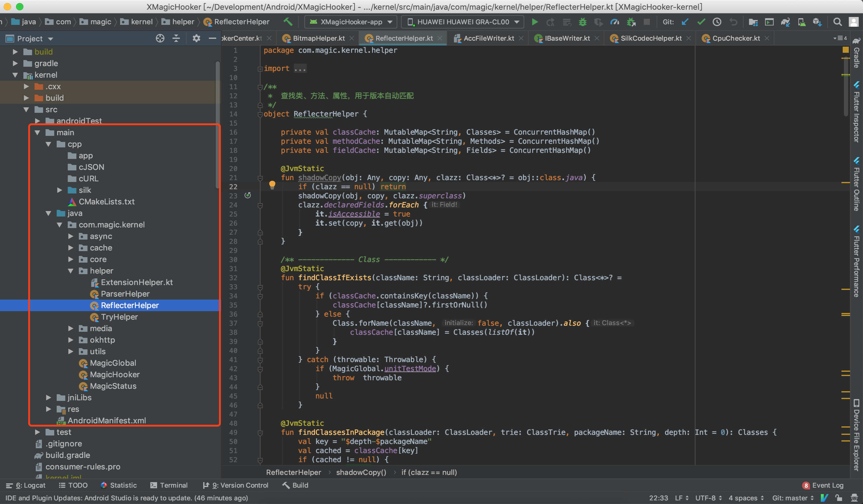
Task: Click the yellow lightbulb intention icon
Action: 272,185
